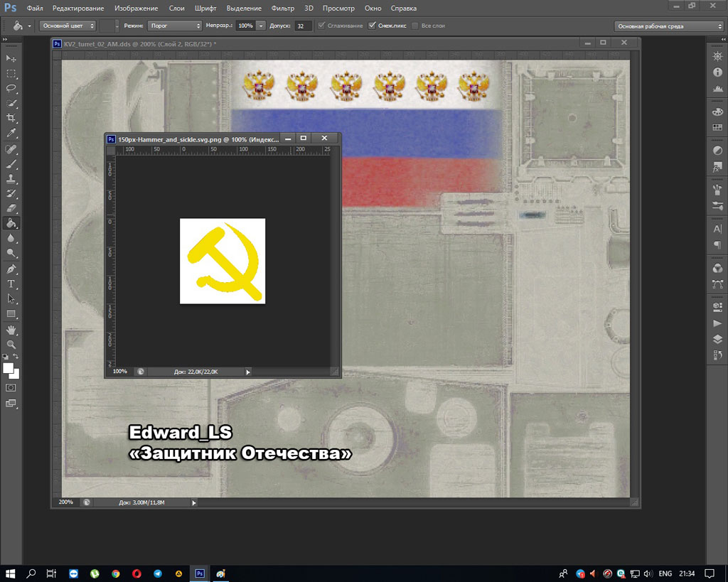This screenshot has height=582, width=728.
Task: Toggle the Смеж.пикс checkbox
Action: pos(371,26)
